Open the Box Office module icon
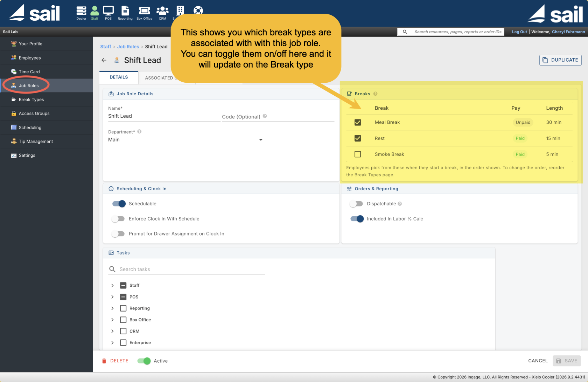588x382 pixels. [145, 13]
